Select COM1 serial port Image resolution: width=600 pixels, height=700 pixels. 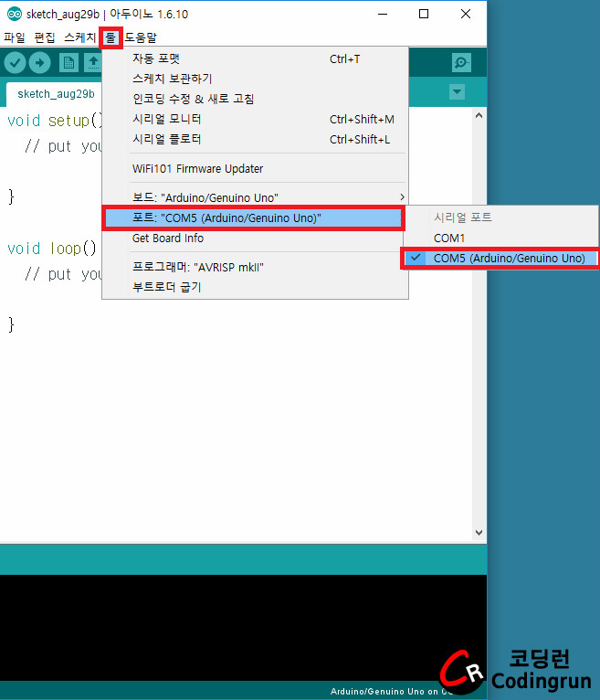[501, 238]
